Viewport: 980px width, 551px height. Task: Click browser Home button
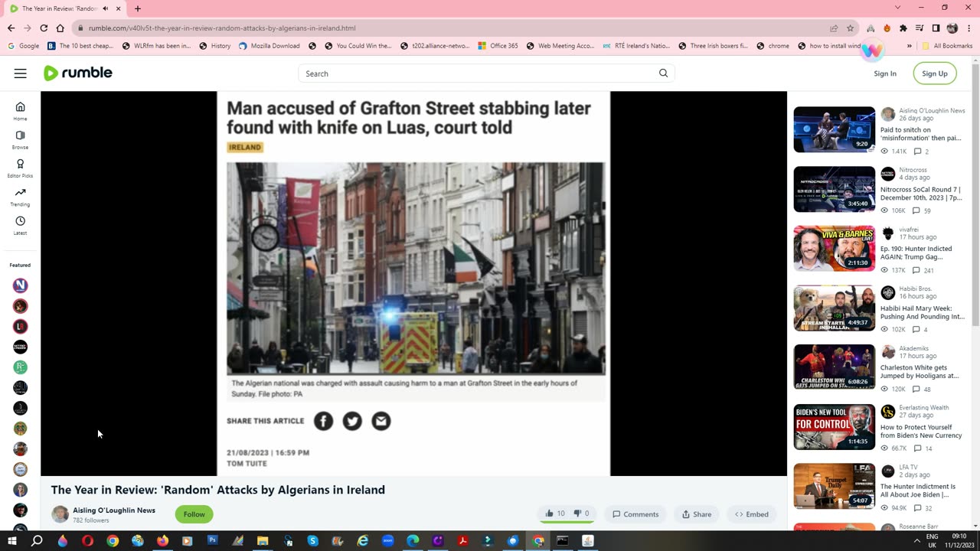(x=60, y=28)
